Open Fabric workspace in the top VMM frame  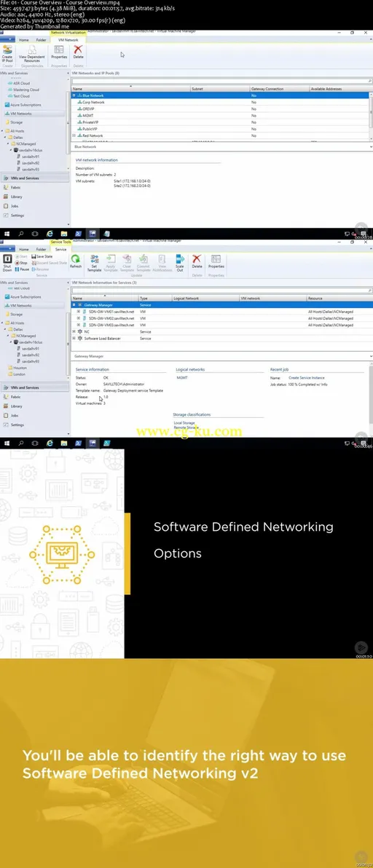point(16,188)
